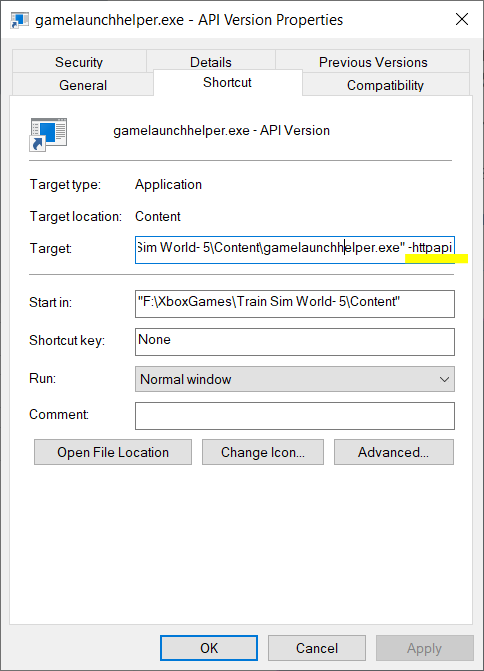484x671 pixels.
Task: Open the Previous Versions tab
Action: click(373, 62)
